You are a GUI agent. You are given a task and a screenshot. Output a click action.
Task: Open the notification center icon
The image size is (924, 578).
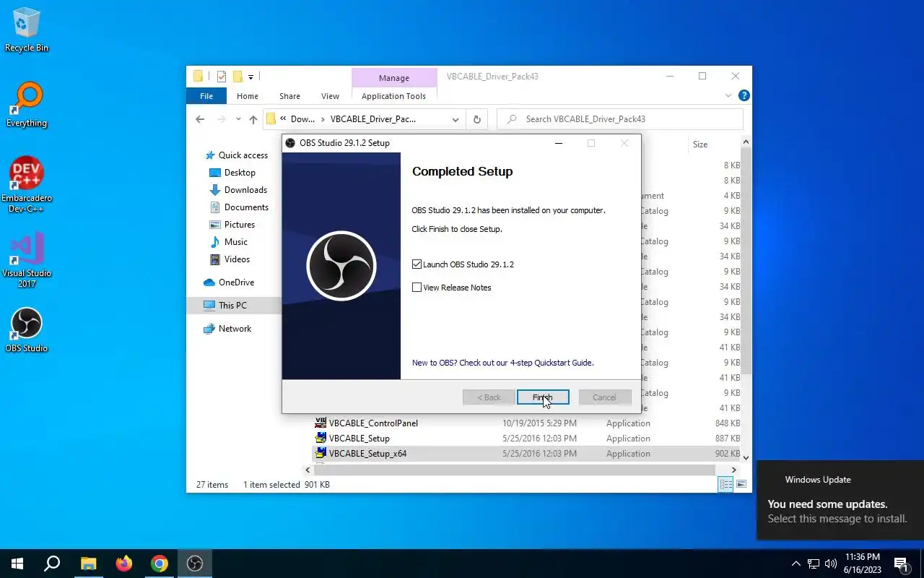(901, 564)
